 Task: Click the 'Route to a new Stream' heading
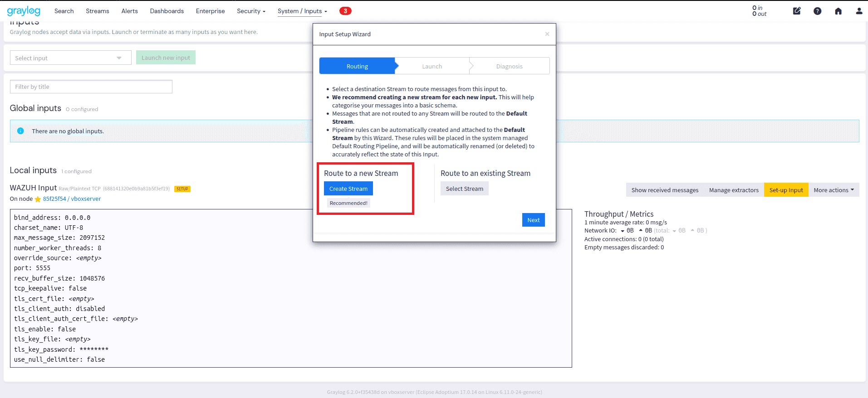click(x=361, y=173)
